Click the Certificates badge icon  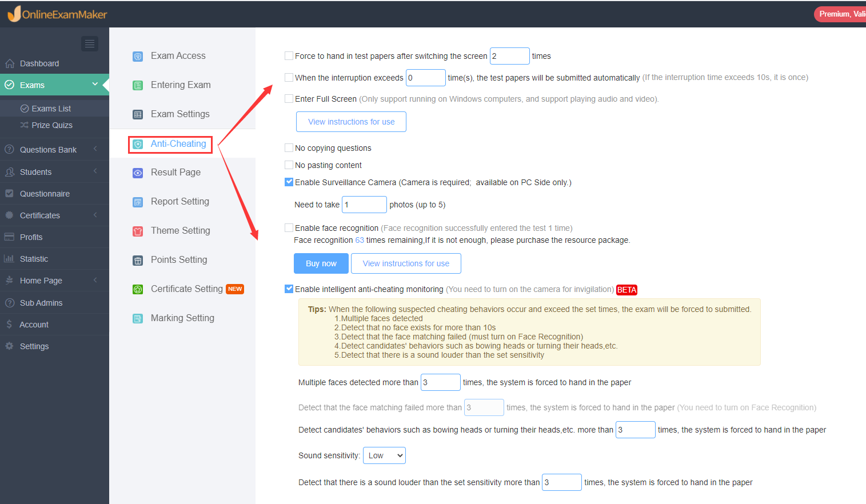[x=10, y=215]
